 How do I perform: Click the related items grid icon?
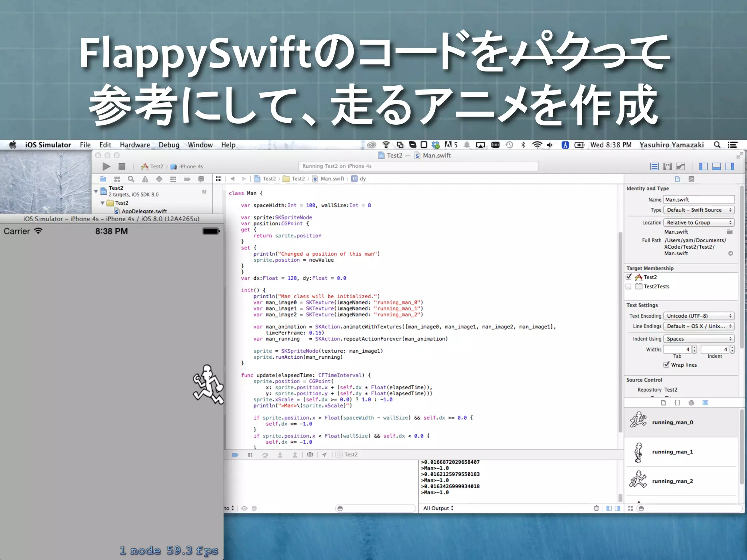coord(218,179)
